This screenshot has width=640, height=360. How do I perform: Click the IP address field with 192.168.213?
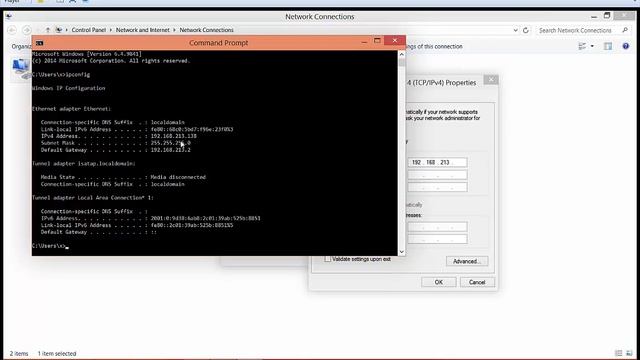(x=438, y=162)
